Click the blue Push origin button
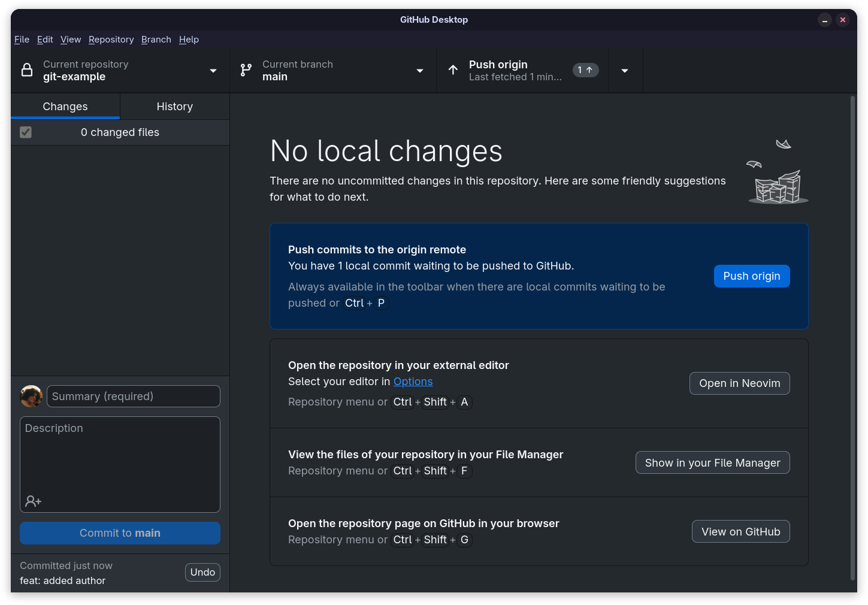 tap(752, 276)
